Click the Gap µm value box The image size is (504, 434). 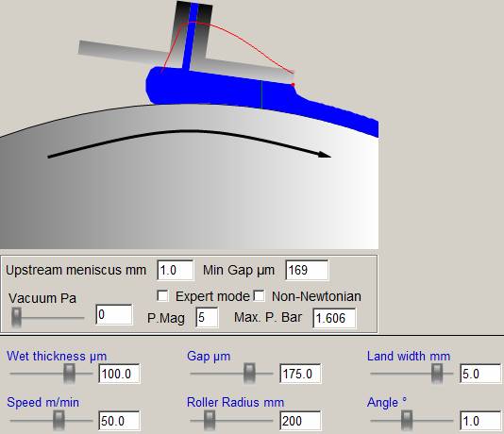pyautogui.click(x=300, y=374)
